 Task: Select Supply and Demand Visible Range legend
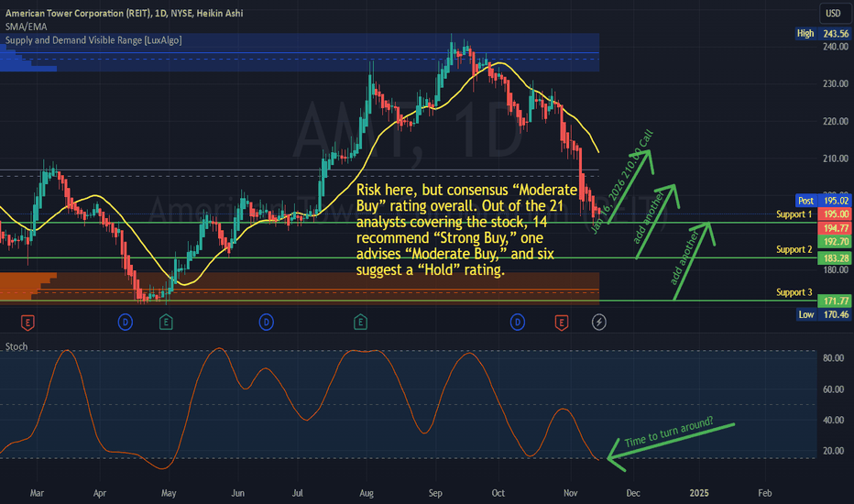[x=93, y=40]
